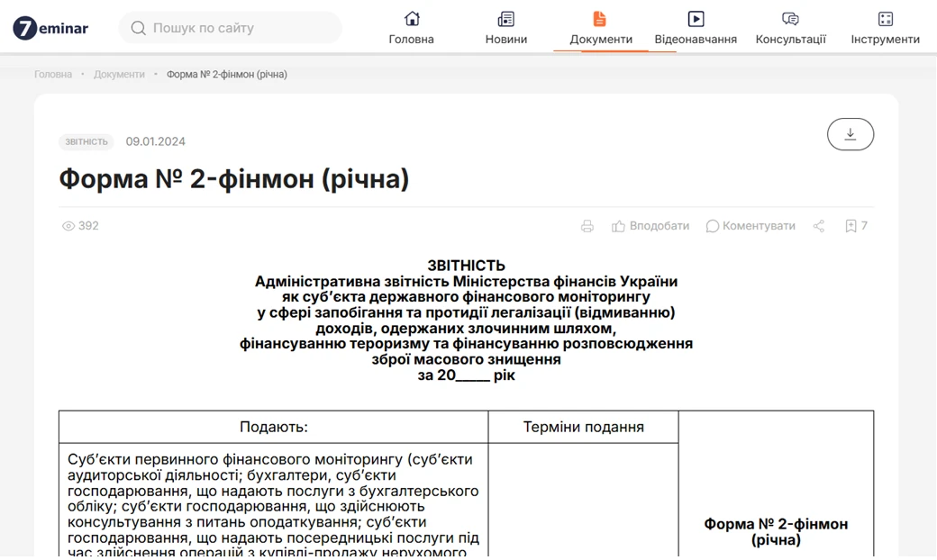Open the Інструменти tools icon
937x560 pixels.
[x=885, y=16]
